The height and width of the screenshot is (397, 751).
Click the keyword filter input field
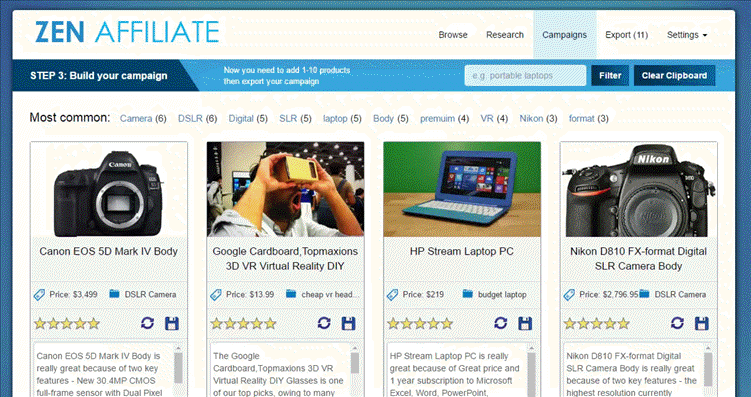[525, 76]
